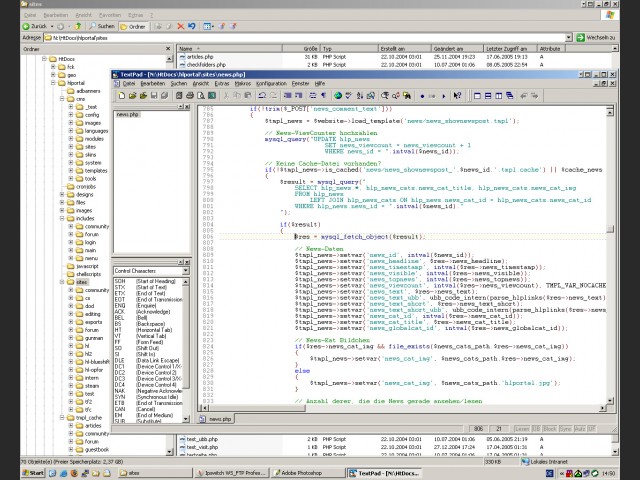
Task: Click TextPad's Find in Files binoculars icon
Action: [x=407, y=96]
